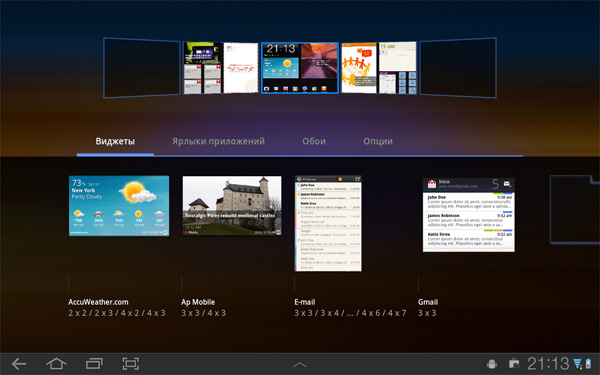Select the highlighted center home screen panel
The image size is (600, 375).
300,68
